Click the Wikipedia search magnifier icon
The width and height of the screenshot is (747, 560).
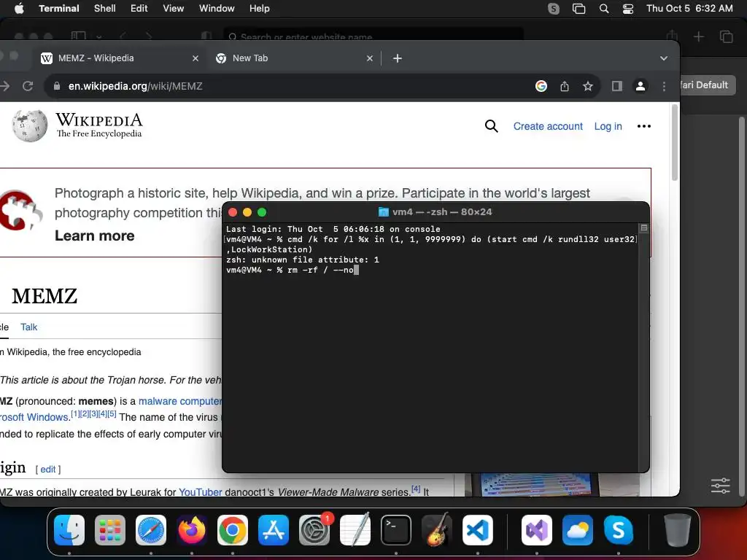(491, 126)
